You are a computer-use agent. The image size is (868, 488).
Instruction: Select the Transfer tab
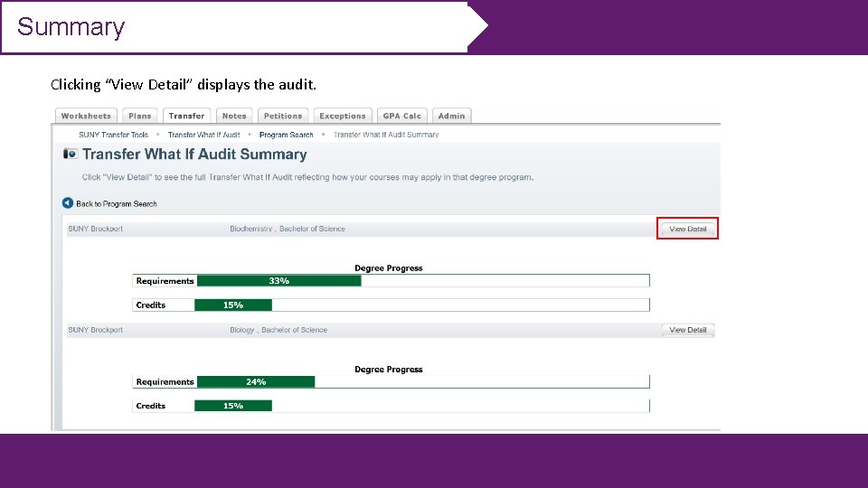[x=186, y=116]
